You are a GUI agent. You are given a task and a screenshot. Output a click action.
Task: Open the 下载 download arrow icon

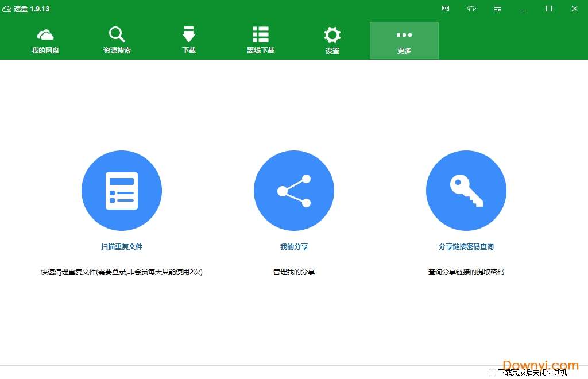coord(188,34)
